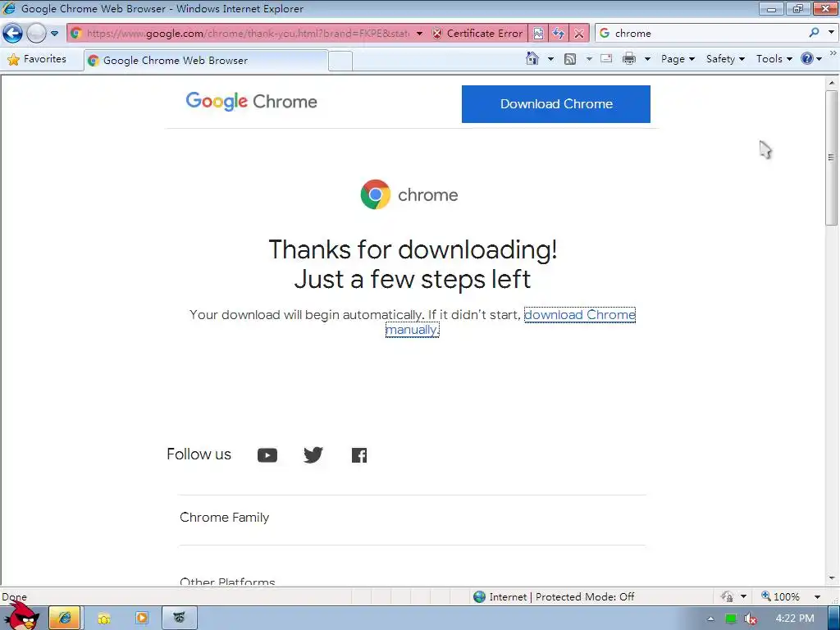Click the Chrome logo icon on page

tap(376, 194)
